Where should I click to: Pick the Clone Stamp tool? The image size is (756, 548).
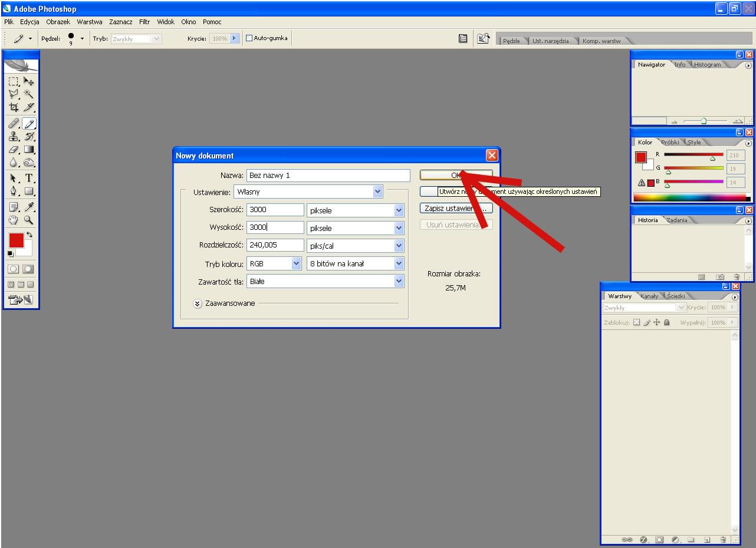pyautogui.click(x=14, y=137)
